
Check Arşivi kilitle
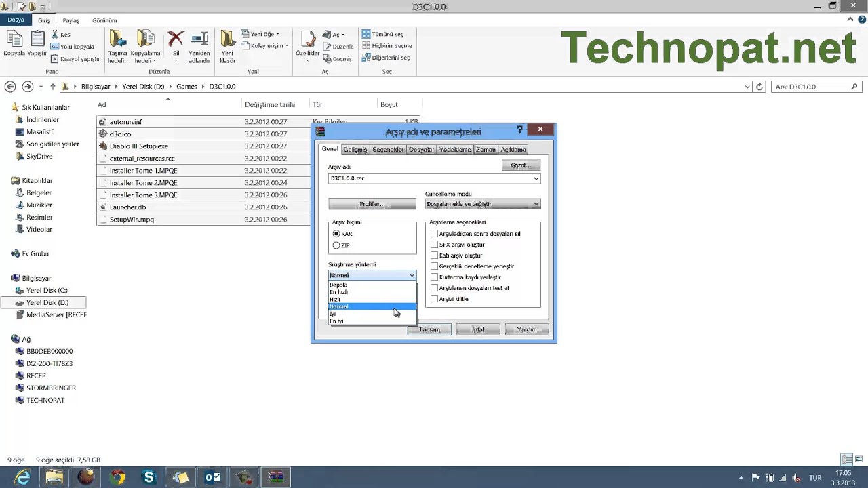pyautogui.click(x=435, y=299)
